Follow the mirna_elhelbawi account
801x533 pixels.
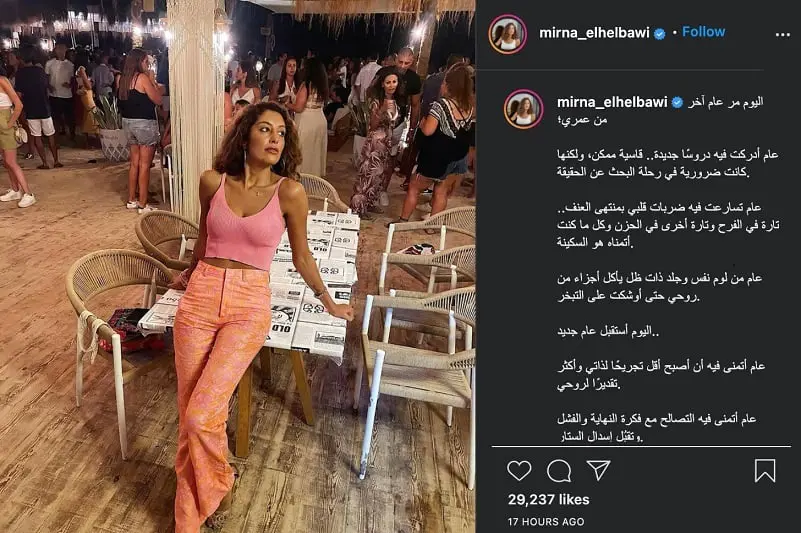[703, 32]
